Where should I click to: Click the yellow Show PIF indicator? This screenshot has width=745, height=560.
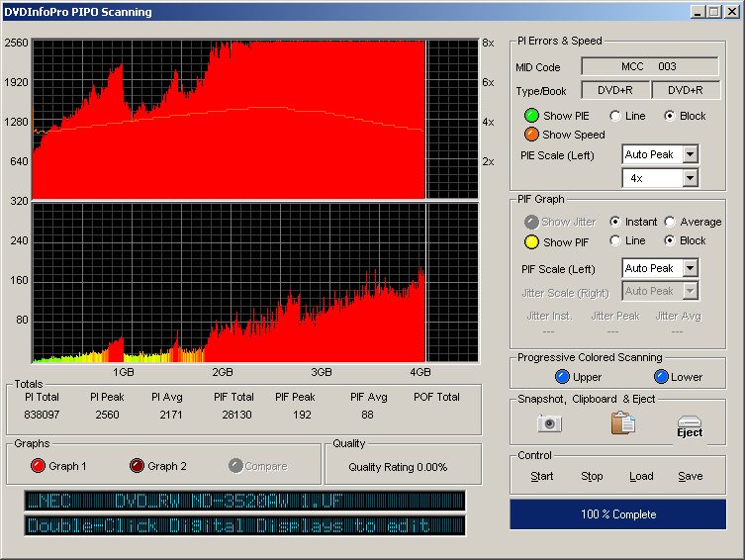coord(531,241)
